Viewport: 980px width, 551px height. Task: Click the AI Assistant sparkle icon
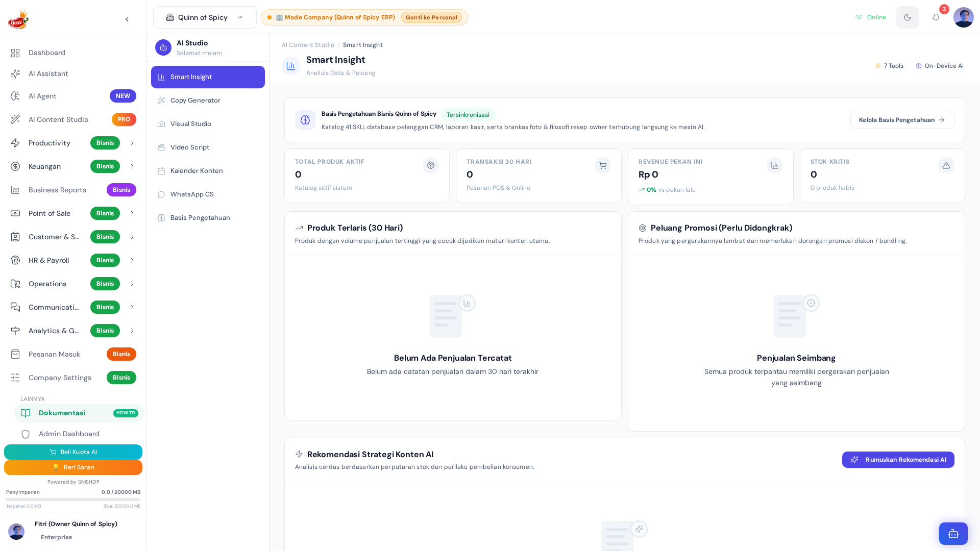click(x=15, y=74)
